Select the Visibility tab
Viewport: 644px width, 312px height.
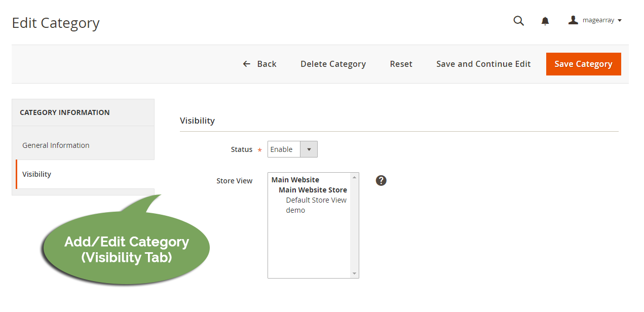36,174
